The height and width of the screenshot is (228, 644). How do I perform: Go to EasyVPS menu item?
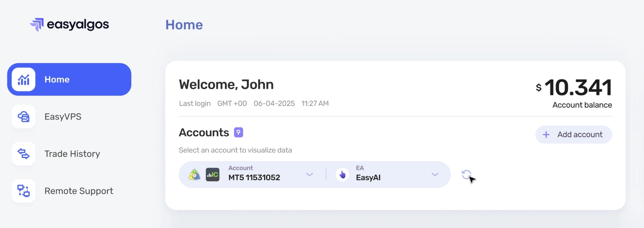(62, 117)
